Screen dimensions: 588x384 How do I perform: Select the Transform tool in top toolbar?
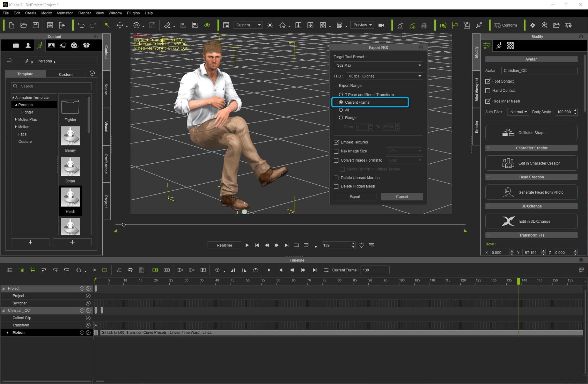click(x=120, y=25)
